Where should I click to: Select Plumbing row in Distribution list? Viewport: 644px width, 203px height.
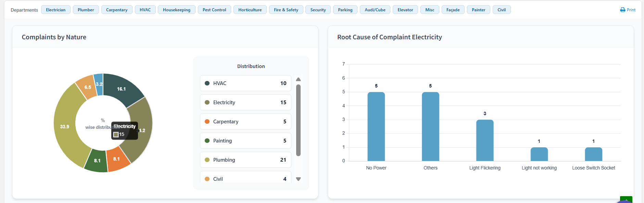tap(245, 160)
